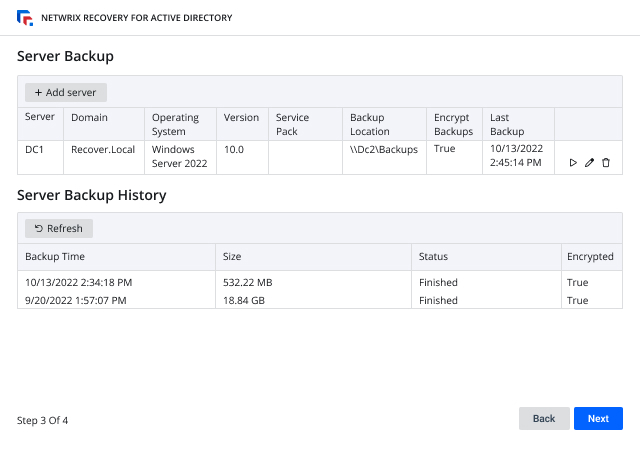Click Encrypted True for the 18.84 GB backup
Viewport: 640px width, 450px height.
[x=578, y=301]
